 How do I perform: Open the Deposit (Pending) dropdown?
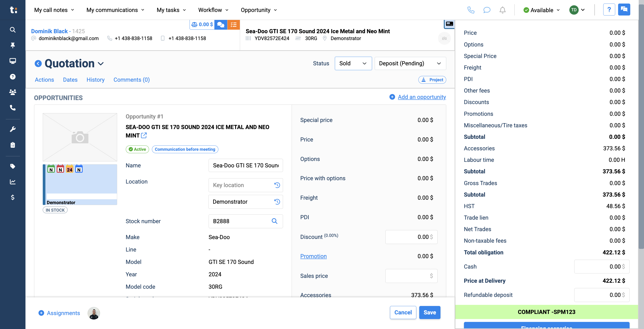pos(410,64)
